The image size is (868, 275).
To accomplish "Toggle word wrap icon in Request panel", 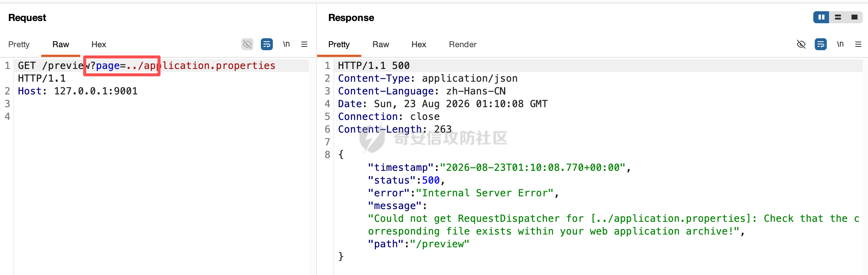I will pos(267,44).
